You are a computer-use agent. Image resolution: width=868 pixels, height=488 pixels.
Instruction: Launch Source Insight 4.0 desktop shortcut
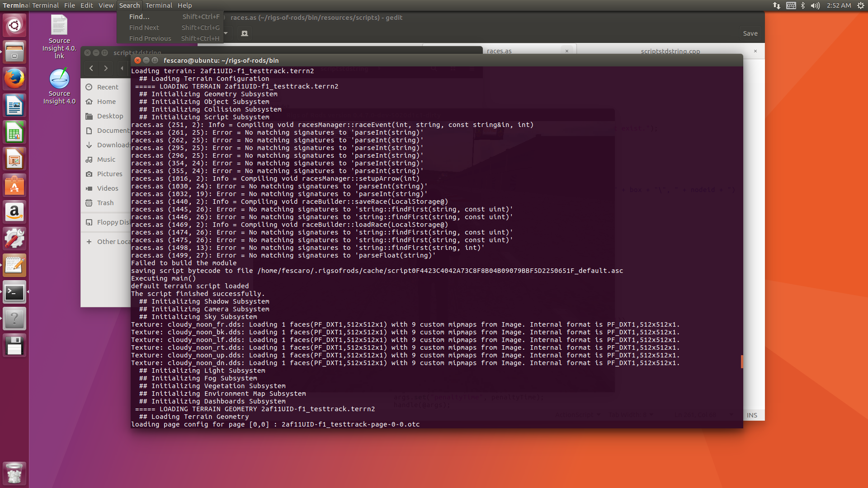point(59,86)
